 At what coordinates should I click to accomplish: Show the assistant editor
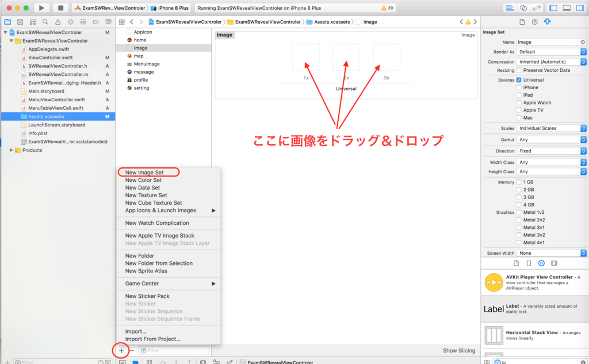coord(523,8)
